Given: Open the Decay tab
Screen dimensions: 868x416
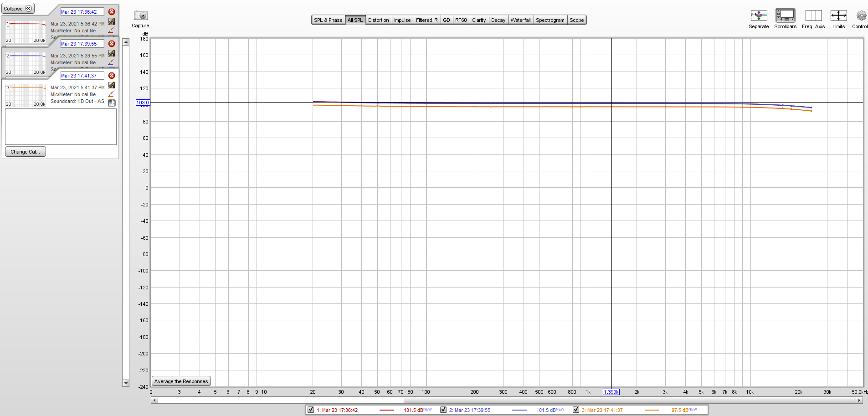Looking at the screenshot, I should pos(498,20).
